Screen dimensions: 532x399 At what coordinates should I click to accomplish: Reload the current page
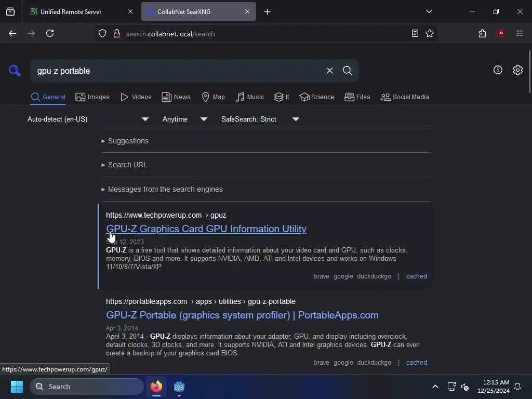click(50, 34)
